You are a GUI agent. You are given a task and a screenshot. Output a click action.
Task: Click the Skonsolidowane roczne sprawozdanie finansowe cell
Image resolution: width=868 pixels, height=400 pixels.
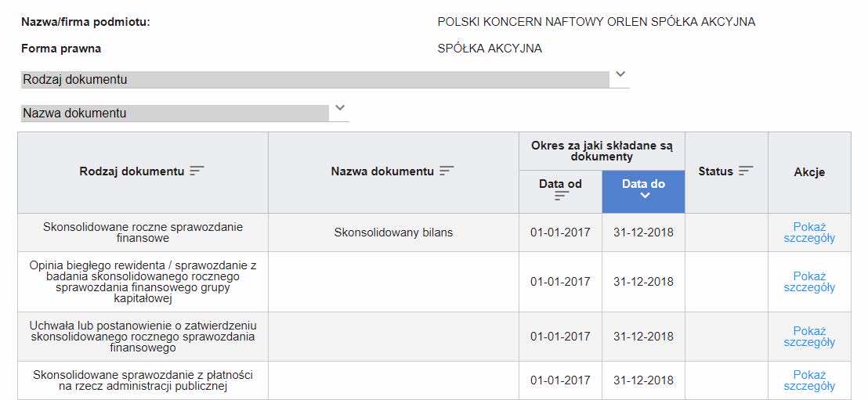[143, 232]
